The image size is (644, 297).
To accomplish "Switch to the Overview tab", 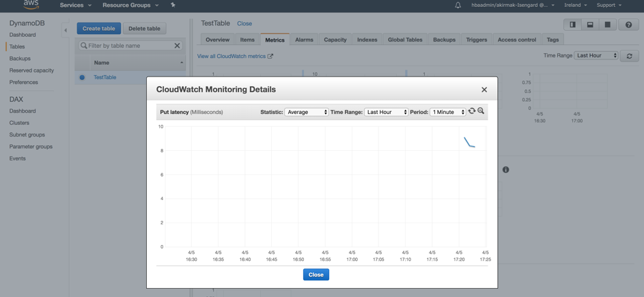I will 217,40.
